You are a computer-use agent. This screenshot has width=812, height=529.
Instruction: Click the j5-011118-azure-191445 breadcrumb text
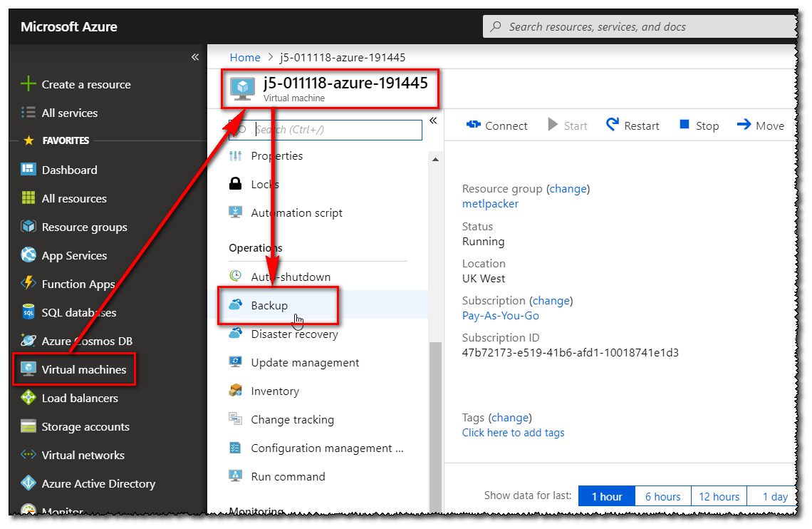[x=343, y=58]
